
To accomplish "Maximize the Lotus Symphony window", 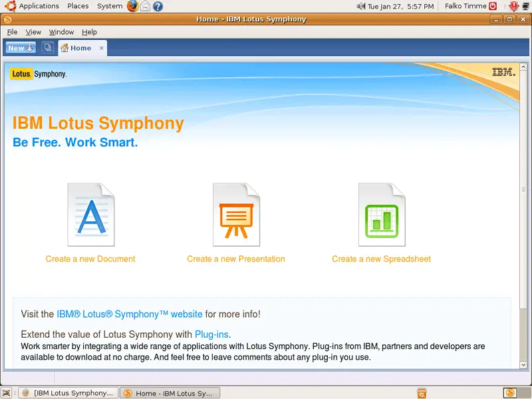I will [509, 19].
